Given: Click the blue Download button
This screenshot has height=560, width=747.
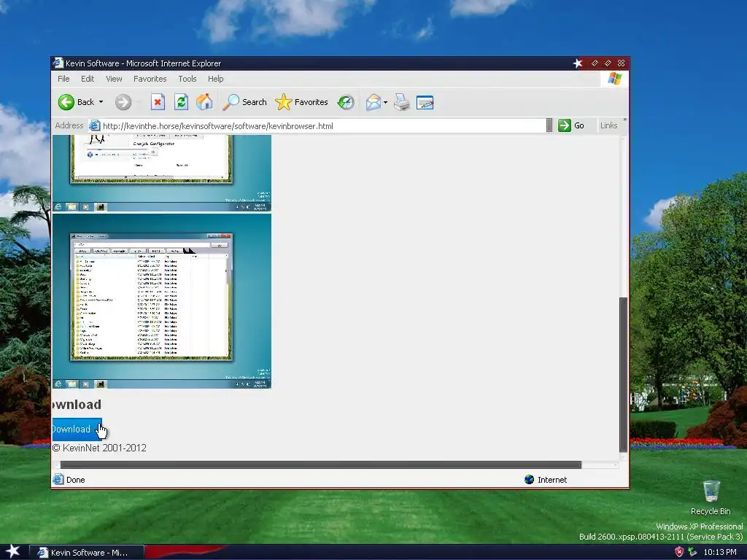Looking at the screenshot, I should coord(76,429).
